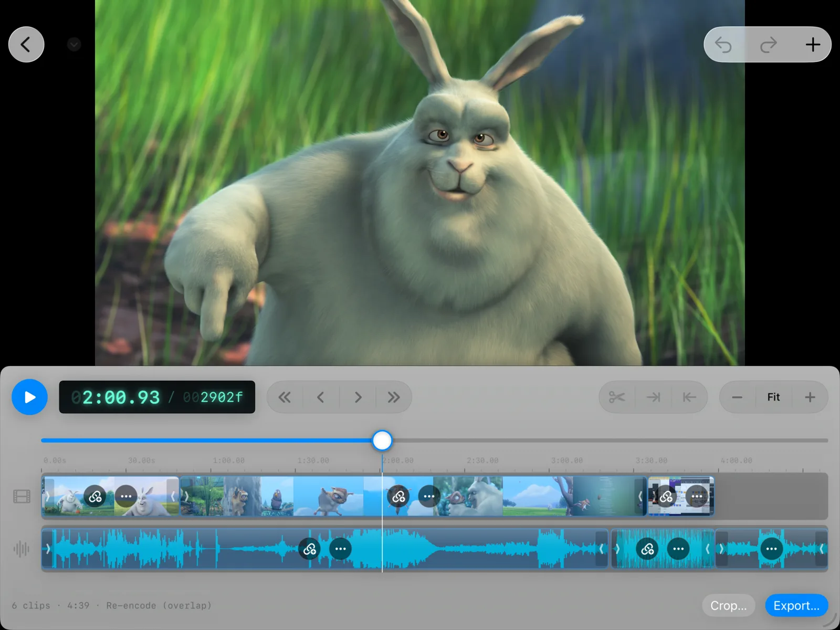840x630 pixels.
Task: Click the "6 clips" status text
Action: coord(31,606)
